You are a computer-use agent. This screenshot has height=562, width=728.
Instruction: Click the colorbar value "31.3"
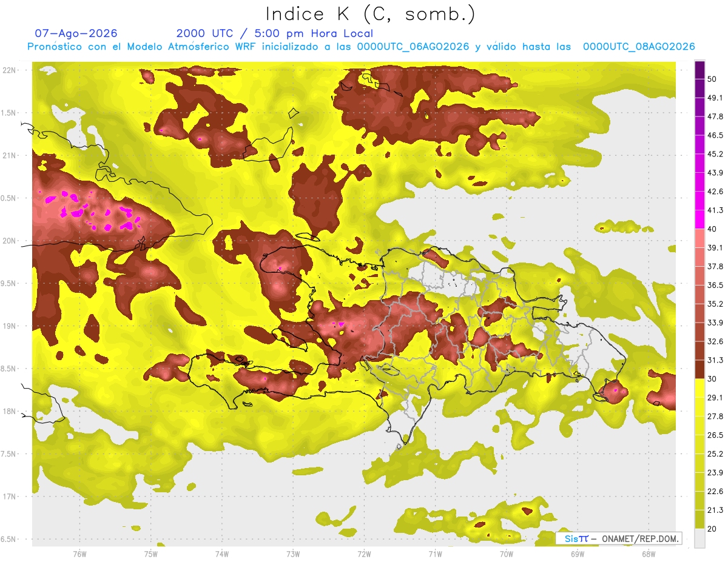point(715,360)
